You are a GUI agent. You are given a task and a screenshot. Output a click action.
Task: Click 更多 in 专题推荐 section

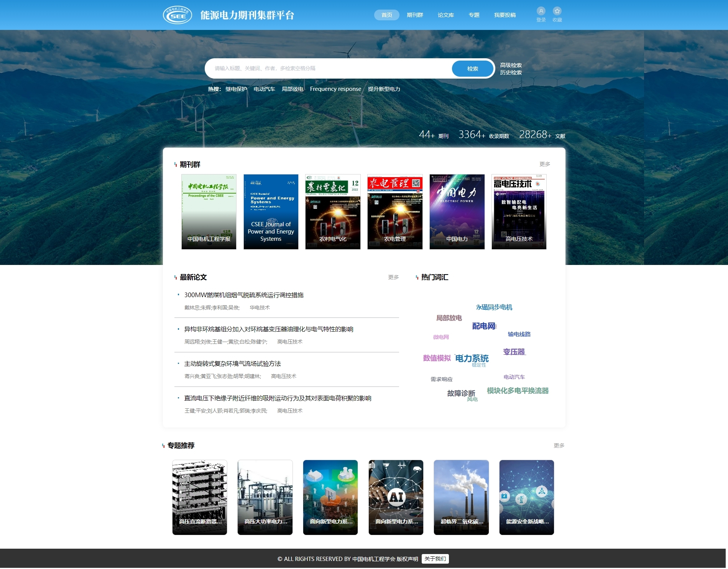[x=559, y=446]
